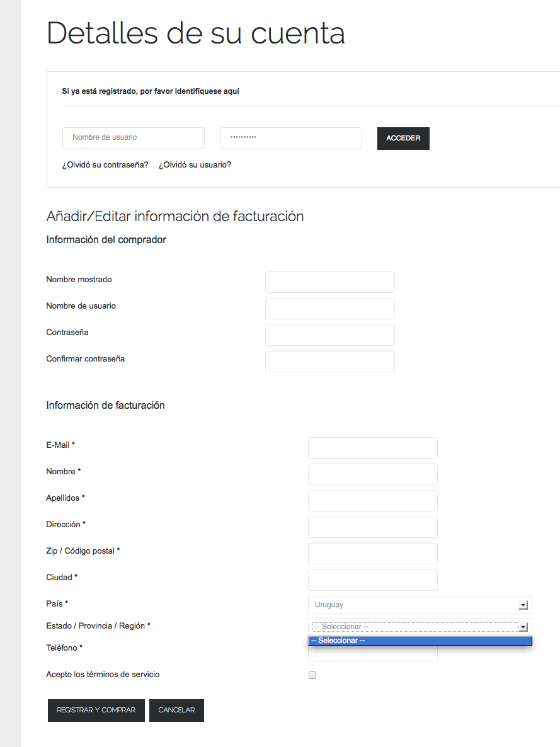Image resolution: width=560 pixels, height=747 pixels.
Task: Open the ¿Olvidó su usuario? link
Action: [195, 165]
